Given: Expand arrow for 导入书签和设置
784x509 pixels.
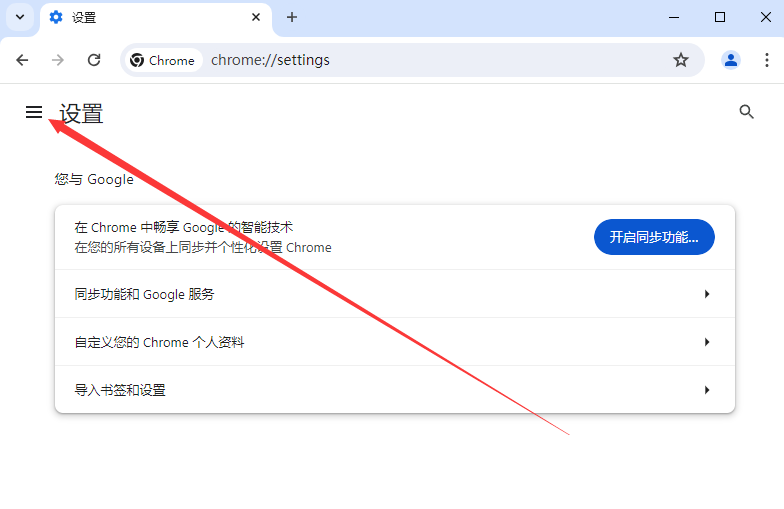Looking at the screenshot, I should [706, 390].
